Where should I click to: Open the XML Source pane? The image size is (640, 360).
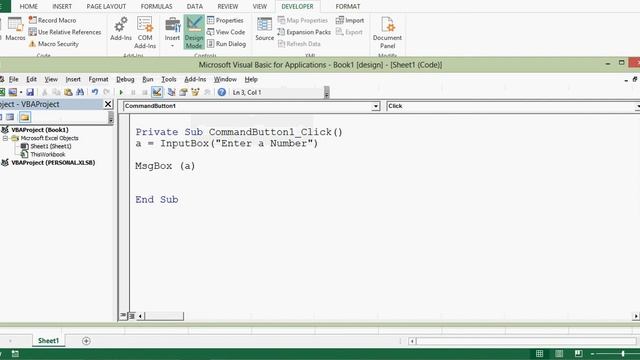click(264, 29)
